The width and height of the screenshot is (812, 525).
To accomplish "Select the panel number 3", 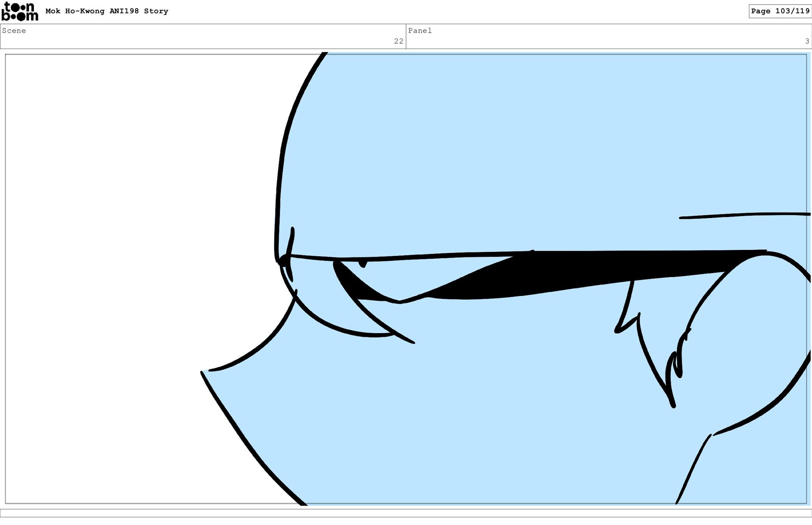I will click(x=807, y=41).
